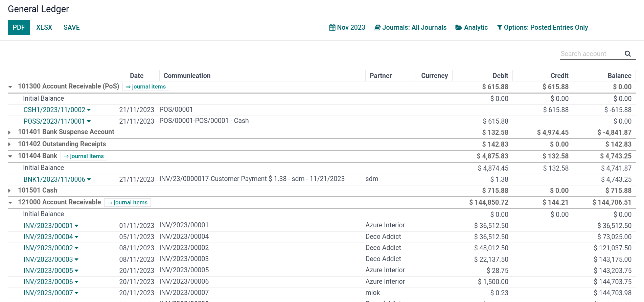Open Journals: All Journals filter
This screenshot has width=644, height=302.
pos(410,27)
